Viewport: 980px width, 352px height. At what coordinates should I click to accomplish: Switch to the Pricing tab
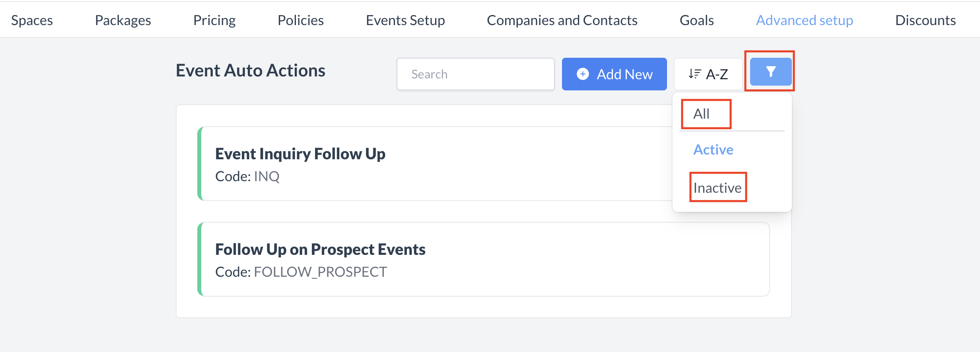(x=214, y=20)
